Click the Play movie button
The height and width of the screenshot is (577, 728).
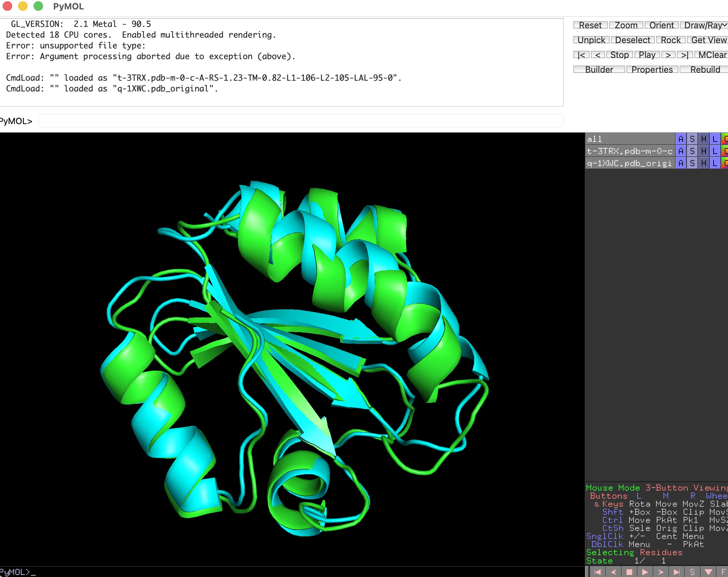tap(647, 55)
